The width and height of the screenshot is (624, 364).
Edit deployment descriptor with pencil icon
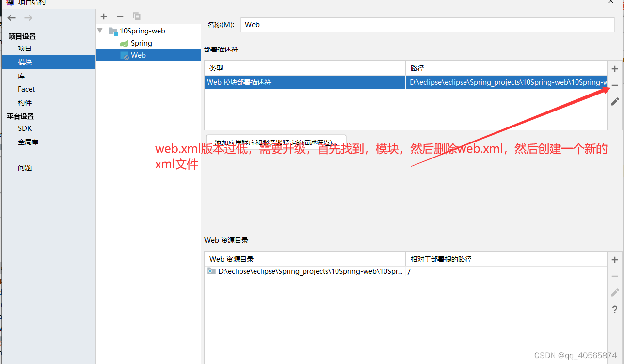(x=615, y=101)
